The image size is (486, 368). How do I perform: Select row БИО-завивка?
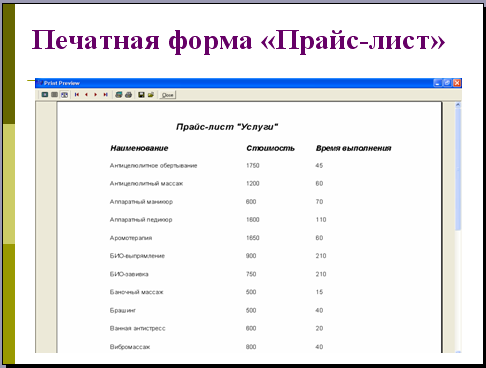(x=129, y=274)
